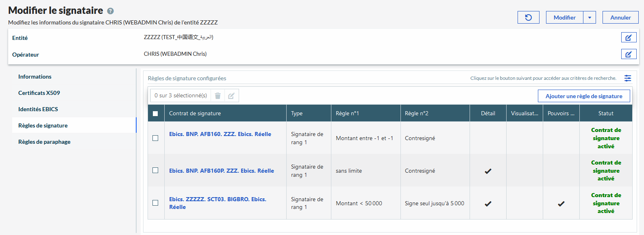Go to Identités EBICS section

click(x=38, y=109)
